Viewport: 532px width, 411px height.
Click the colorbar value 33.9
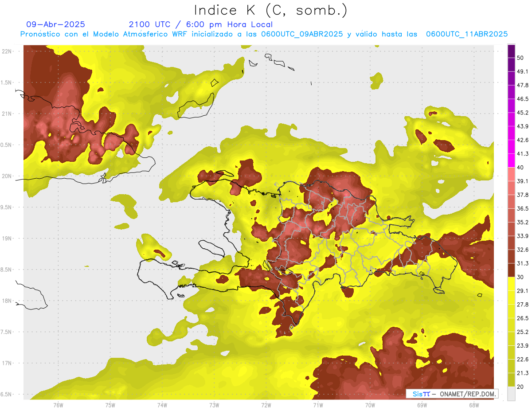pos(523,236)
